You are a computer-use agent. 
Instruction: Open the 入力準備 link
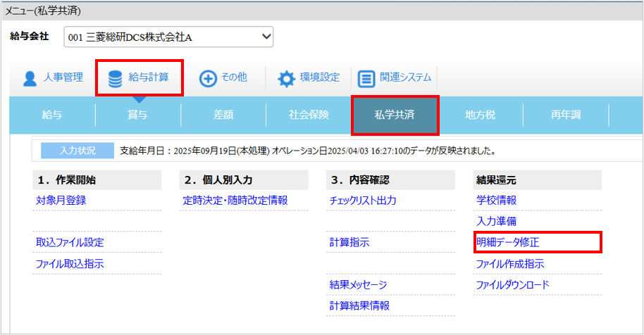pos(496,222)
